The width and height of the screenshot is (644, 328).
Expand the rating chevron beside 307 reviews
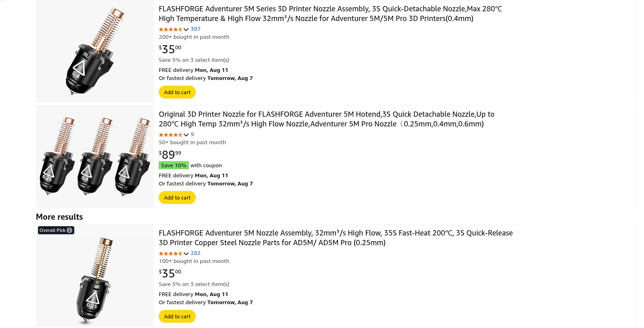pyautogui.click(x=186, y=29)
